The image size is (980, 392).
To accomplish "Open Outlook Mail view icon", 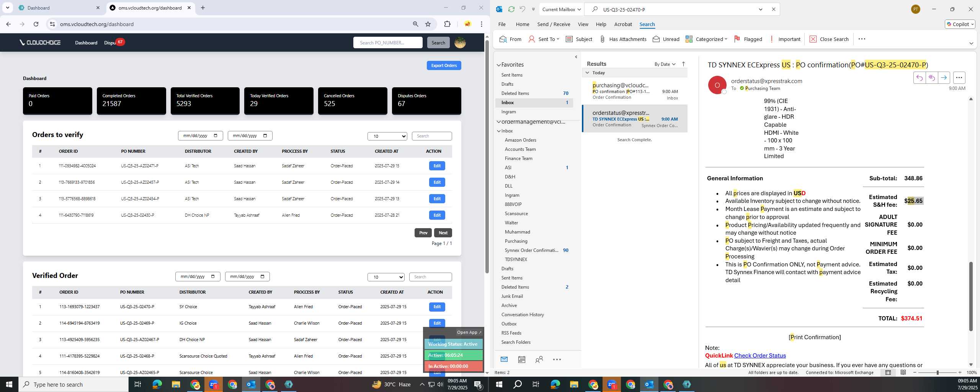I will (504, 359).
